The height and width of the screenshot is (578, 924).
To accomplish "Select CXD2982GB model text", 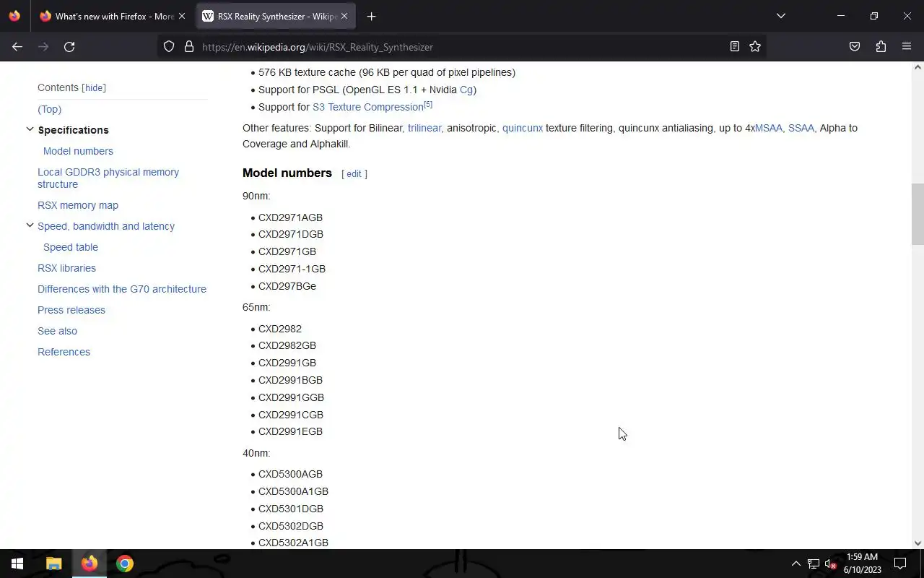I will pyautogui.click(x=287, y=345).
